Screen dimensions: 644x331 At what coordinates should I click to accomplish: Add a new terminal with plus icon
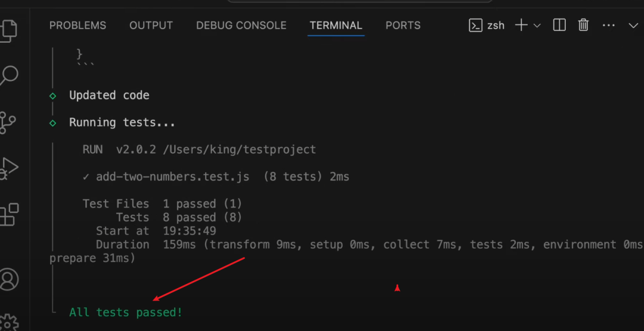tap(521, 25)
